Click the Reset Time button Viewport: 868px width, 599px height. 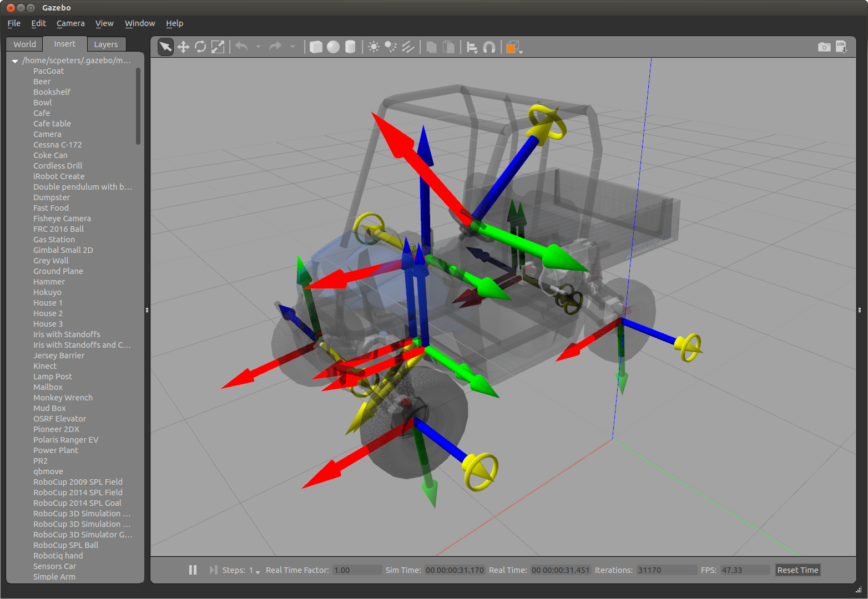point(798,570)
